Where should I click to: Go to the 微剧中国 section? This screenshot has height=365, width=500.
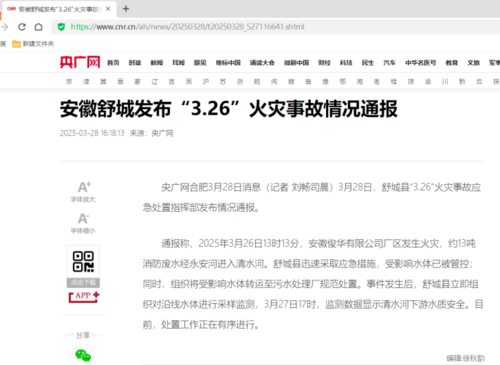(296, 63)
